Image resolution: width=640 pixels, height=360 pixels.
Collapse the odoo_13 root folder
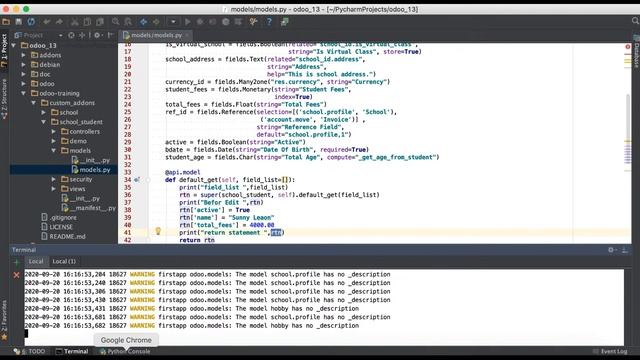point(14,45)
